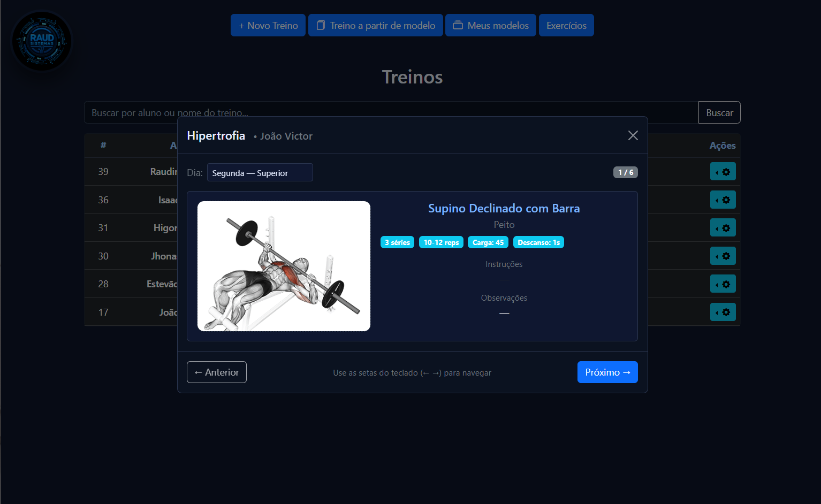Image resolution: width=821 pixels, height=504 pixels.
Task: Click the decline bench press exercise image
Action: [284, 266]
